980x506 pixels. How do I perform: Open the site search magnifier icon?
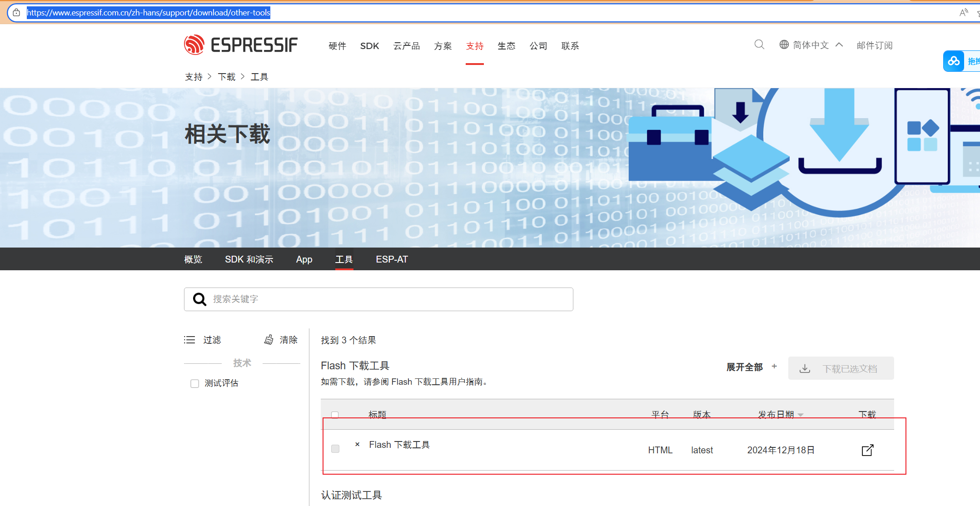pyautogui.click(x=759, y=45)
